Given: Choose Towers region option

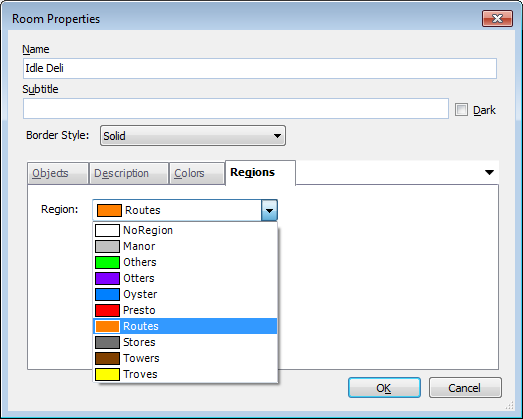Looking at the screenshot, I should (x=185, y=358).
